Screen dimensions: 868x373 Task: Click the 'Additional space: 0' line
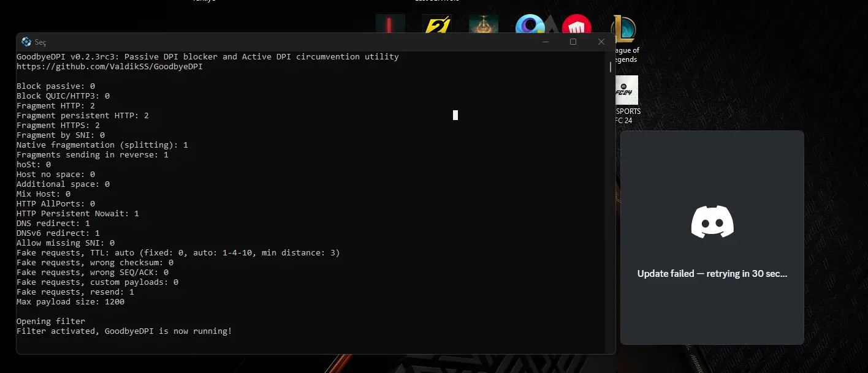pos(63,184)
